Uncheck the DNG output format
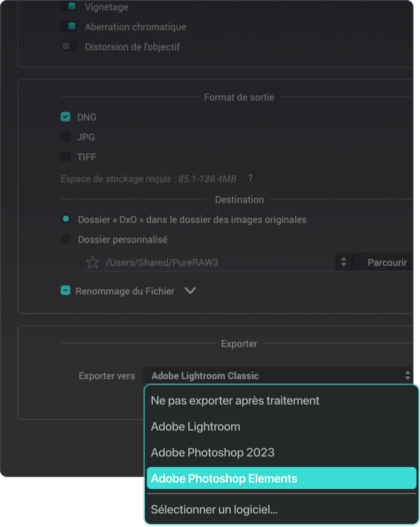This screenshot has width=420, height=527. [65, 116]
